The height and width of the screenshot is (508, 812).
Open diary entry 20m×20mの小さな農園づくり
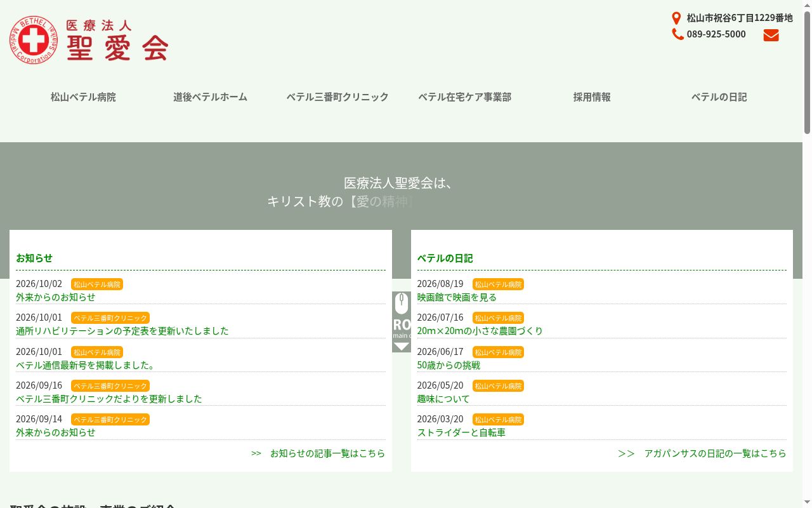(480, 331)
